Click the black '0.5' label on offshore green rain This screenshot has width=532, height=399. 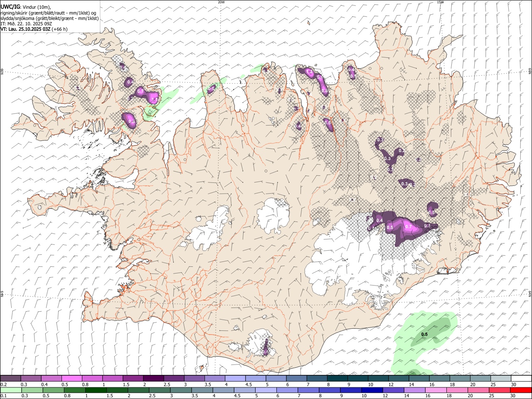424,335
